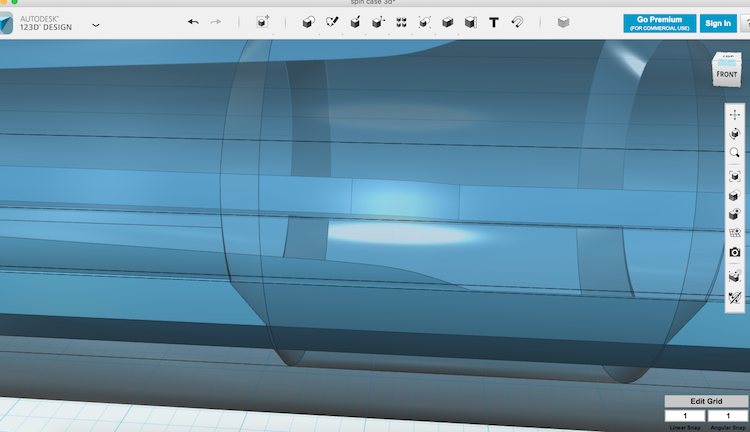The image size is (750, 432).
Task: Open the Pattern tool menu
Action: pyautogui.click(x=401, y=22)
